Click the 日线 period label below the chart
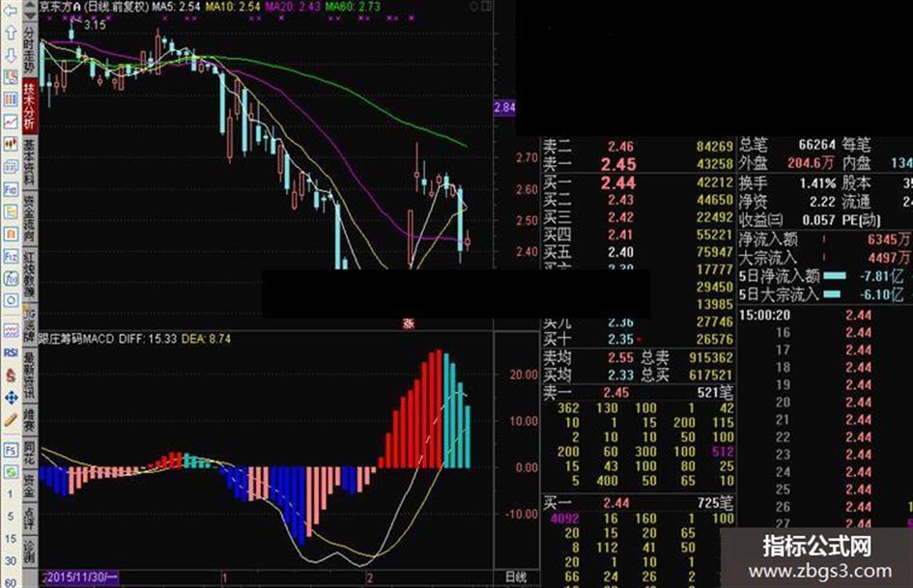 (x=515, y=577)
